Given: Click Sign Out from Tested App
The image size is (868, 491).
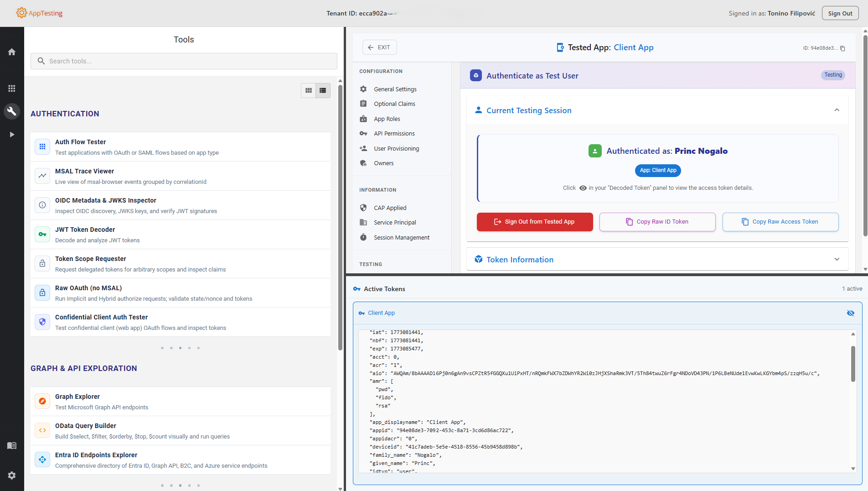Looking at the screenshot, I should [x=534, y=222].
